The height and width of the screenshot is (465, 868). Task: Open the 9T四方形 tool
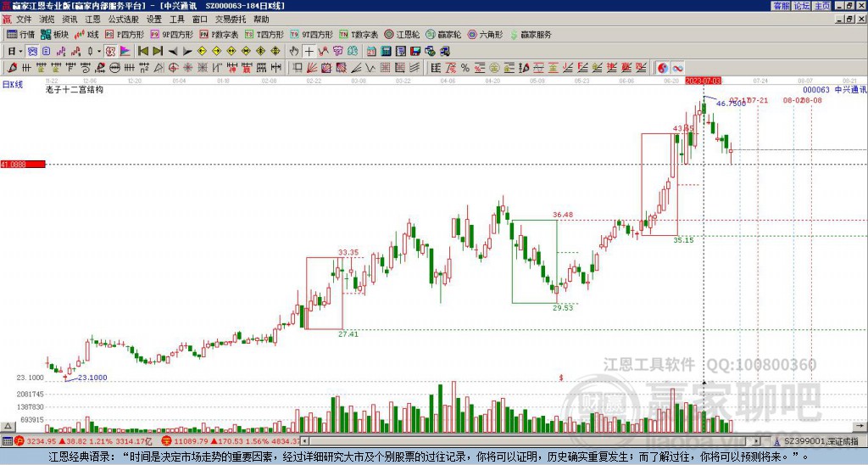pos(312,34)
